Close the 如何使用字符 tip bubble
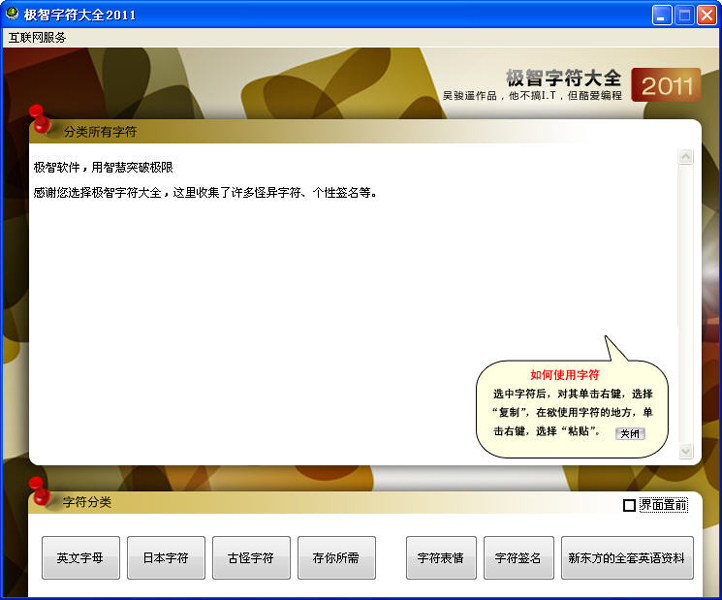The width and height of the screenshot is (722, 600). pyautogui.click(x=630, y=433)
